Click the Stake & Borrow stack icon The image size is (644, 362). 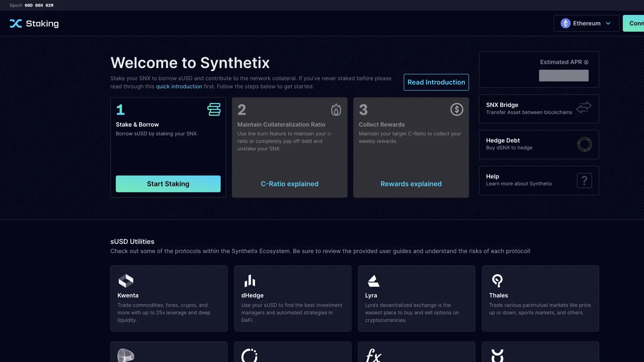click(x=214, y=110)
